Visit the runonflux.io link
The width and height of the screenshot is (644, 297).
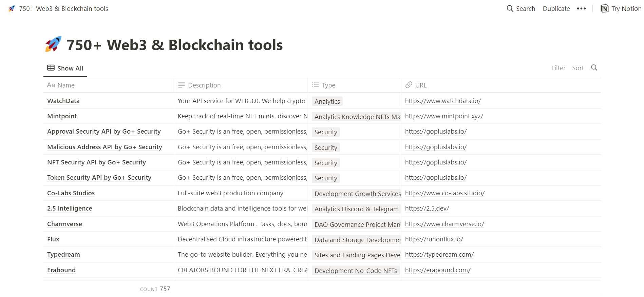(434, 239)
